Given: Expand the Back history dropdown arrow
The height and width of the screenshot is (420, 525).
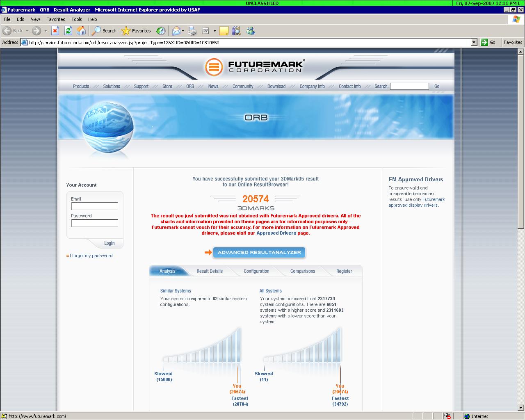Looking at the screenshot, I should (27, 31).
